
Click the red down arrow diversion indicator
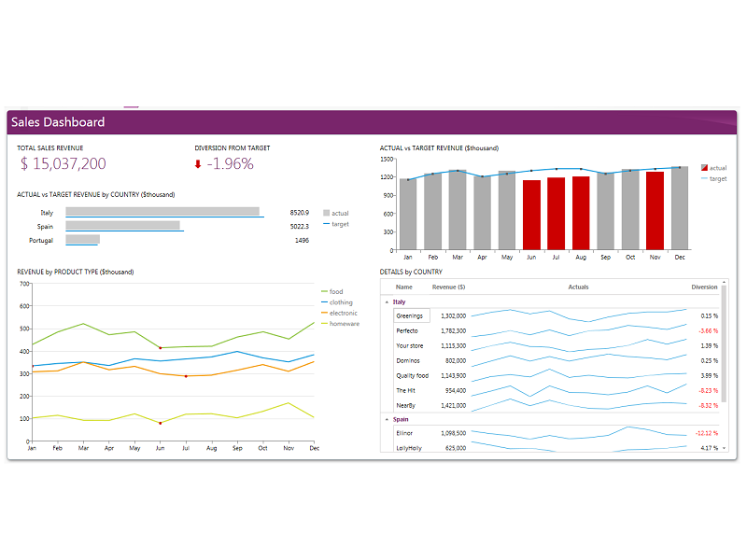[x=198, y=164]
